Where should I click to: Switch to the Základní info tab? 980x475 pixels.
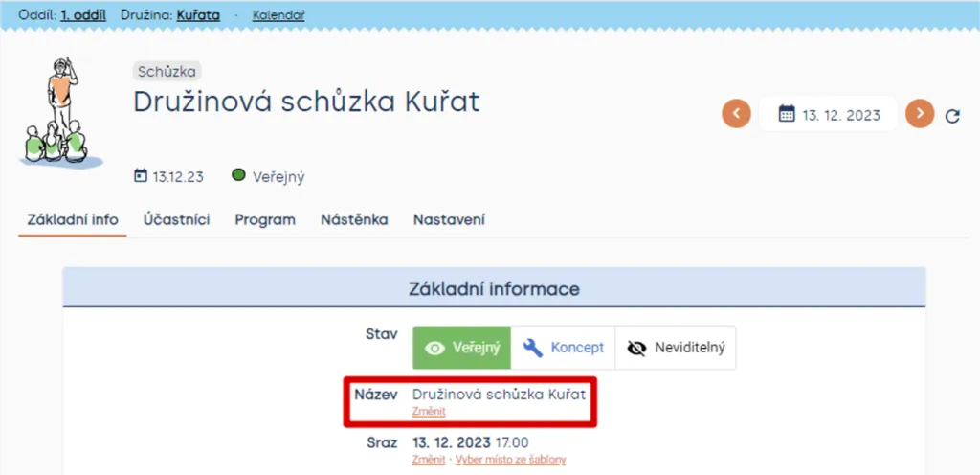(73, 220)
